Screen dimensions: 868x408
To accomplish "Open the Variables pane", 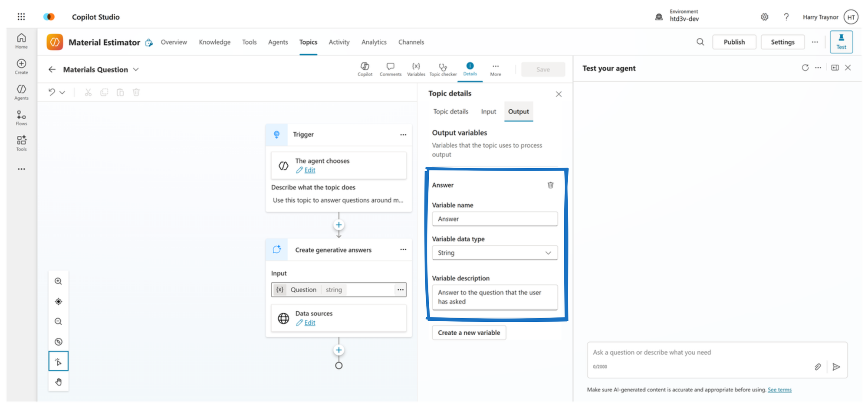I will point(416,69).
